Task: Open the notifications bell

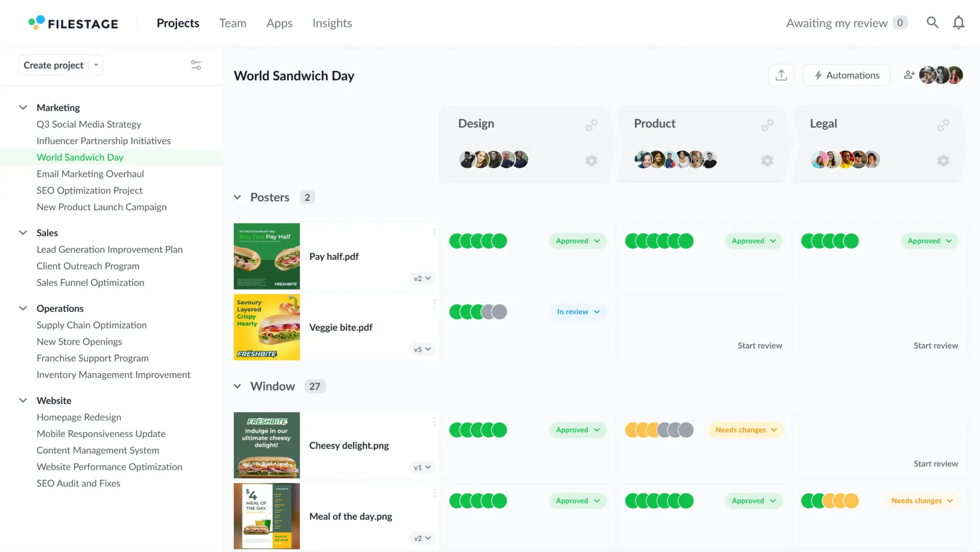Action: click(959, 23)
